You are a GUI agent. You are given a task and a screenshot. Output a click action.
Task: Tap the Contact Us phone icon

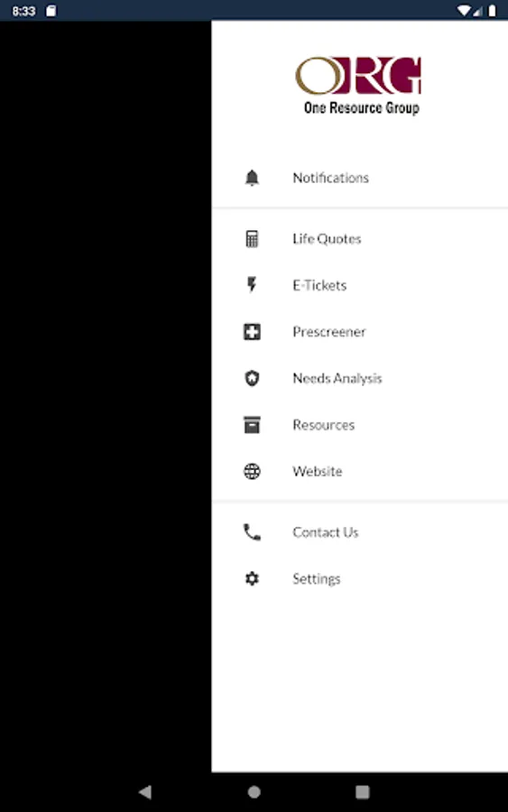[252, 532]
